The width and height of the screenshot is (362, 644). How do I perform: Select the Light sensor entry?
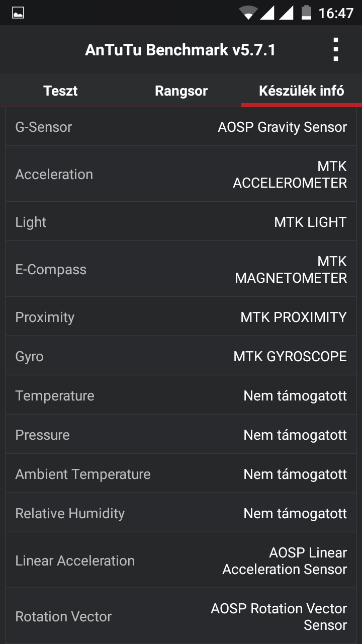point(181,222)
